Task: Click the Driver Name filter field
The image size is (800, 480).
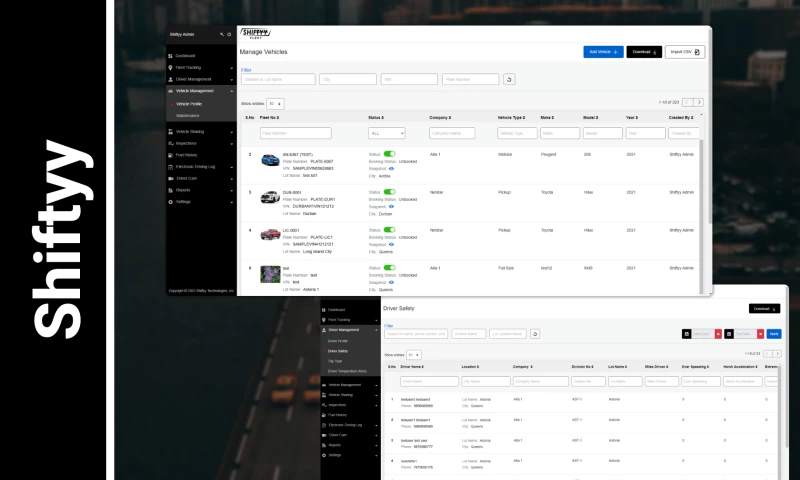Action: (430, 382)
